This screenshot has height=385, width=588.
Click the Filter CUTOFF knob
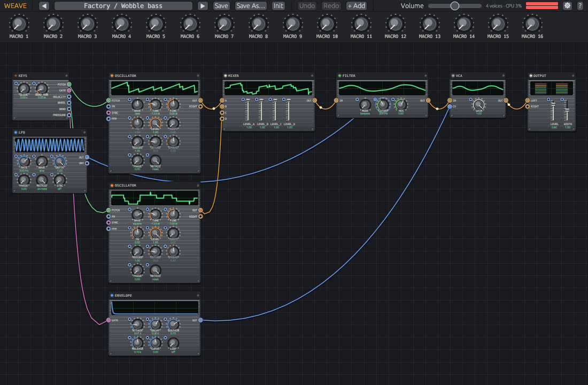click(383, 105)
